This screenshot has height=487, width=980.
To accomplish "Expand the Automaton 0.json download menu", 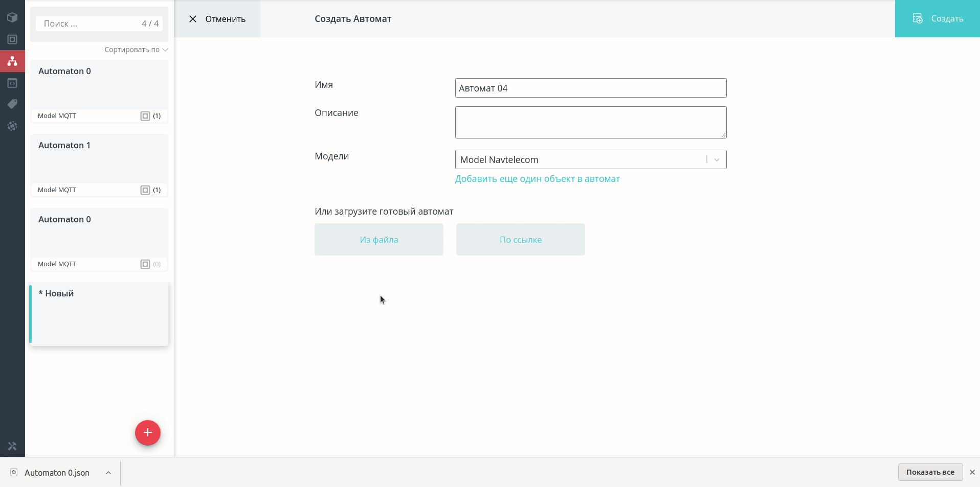I will pyautogui.click(x=108, y=473).
